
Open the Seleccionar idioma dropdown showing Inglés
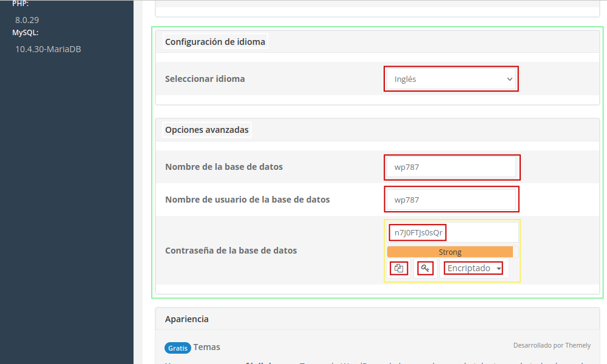pyautogui.click(x=451, y=79)
